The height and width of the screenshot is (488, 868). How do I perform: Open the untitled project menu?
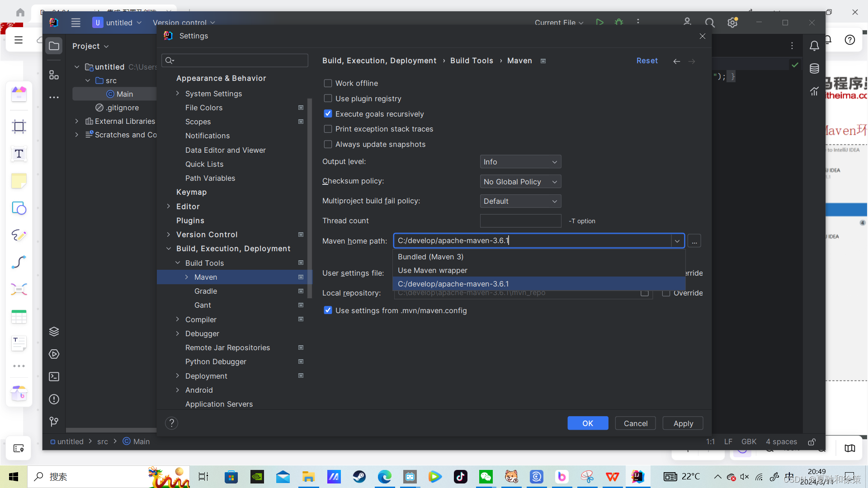(x=117, y=23)
